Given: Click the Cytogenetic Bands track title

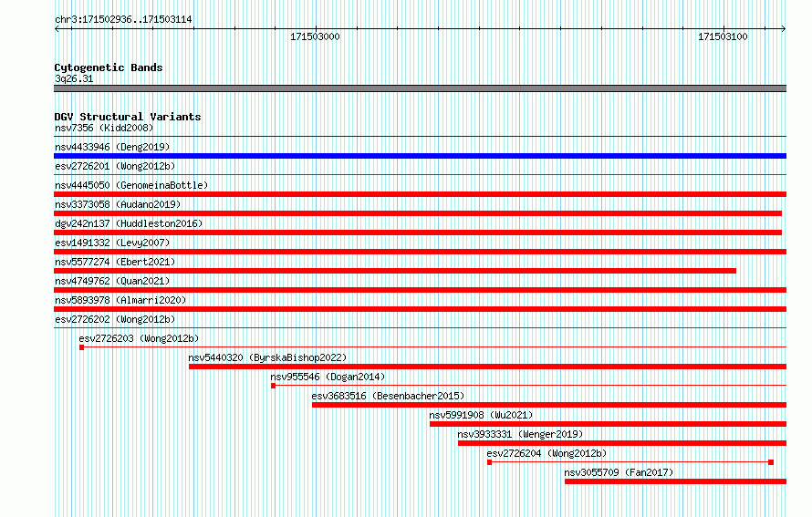Looking at the screenshot, I should (x=109, y=67).
